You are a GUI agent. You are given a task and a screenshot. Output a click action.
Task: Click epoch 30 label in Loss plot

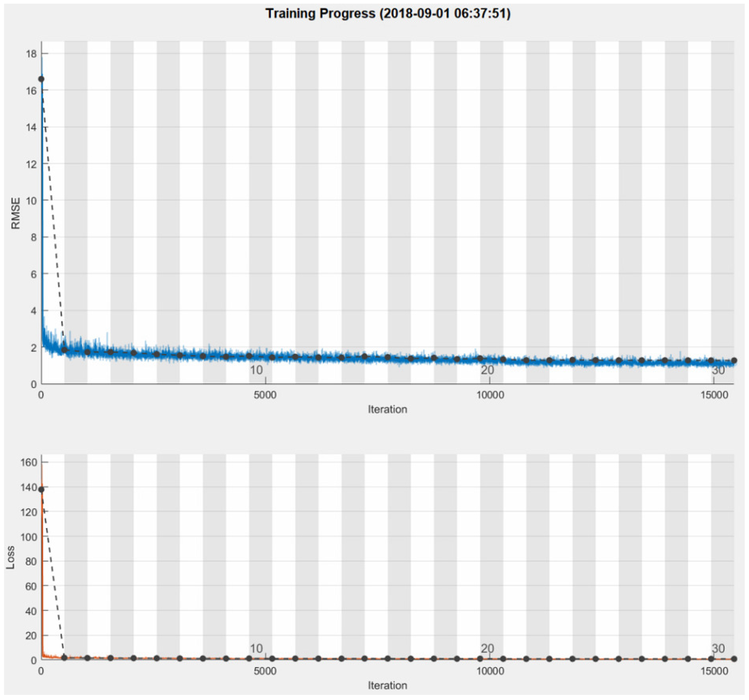718,648
